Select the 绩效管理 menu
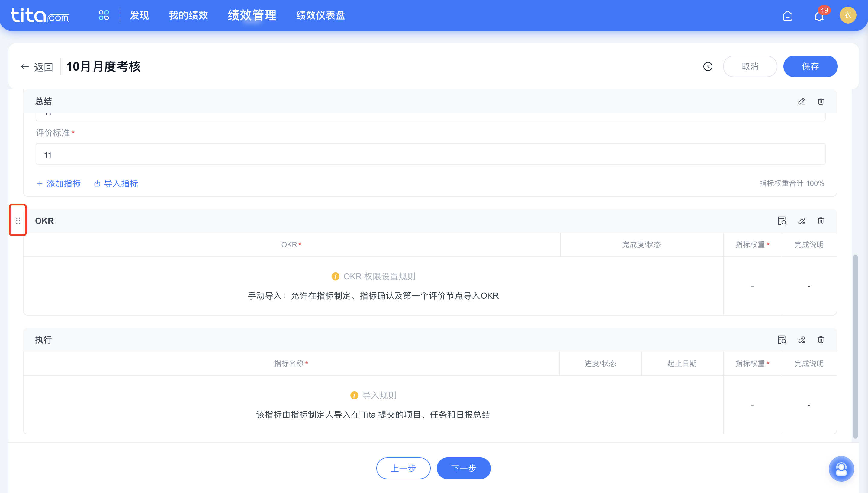 pos(252,15)
